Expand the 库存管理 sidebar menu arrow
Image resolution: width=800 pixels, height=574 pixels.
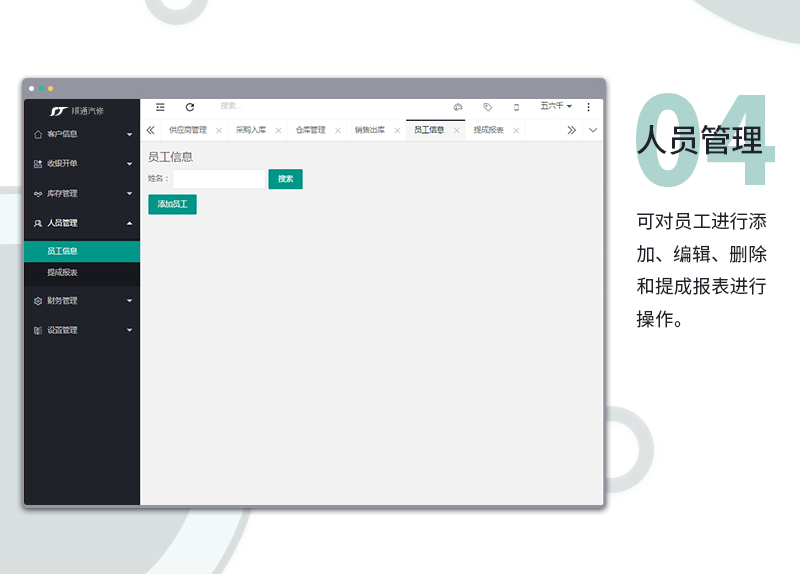click(130, 193)
